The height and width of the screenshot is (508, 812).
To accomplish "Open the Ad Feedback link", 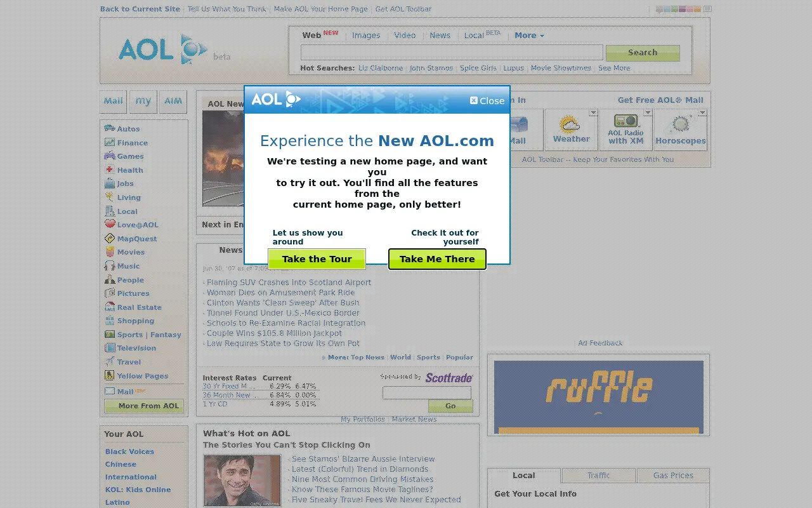I will click(600, 343).
